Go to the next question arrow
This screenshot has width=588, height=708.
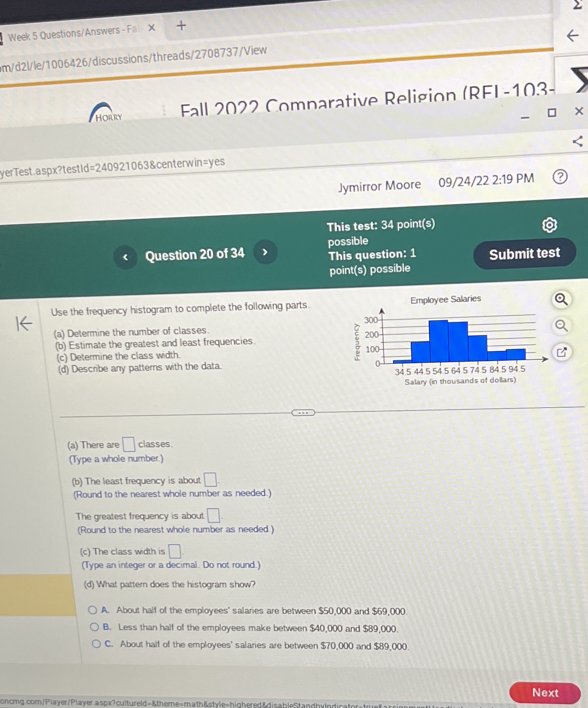[265, 252]
